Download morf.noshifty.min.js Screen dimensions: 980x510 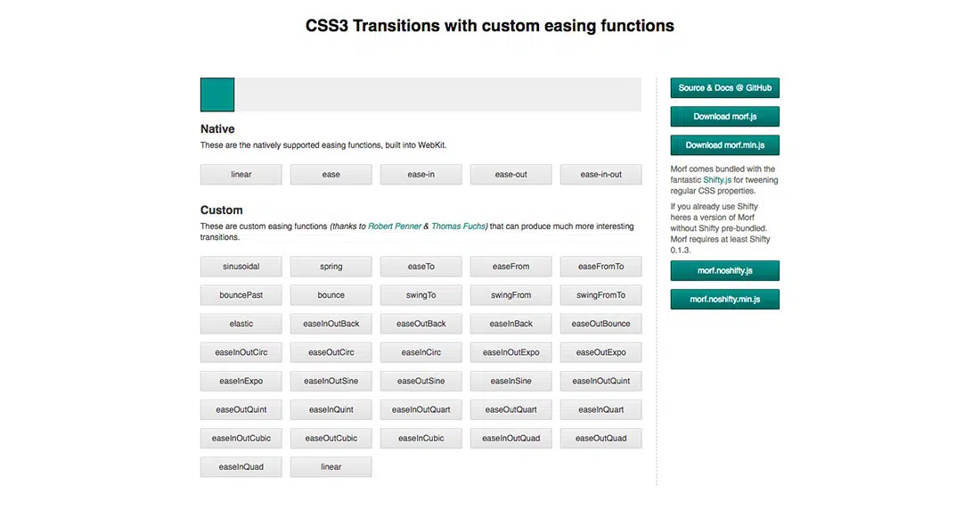pyautogui.click(x=724, y=300)
